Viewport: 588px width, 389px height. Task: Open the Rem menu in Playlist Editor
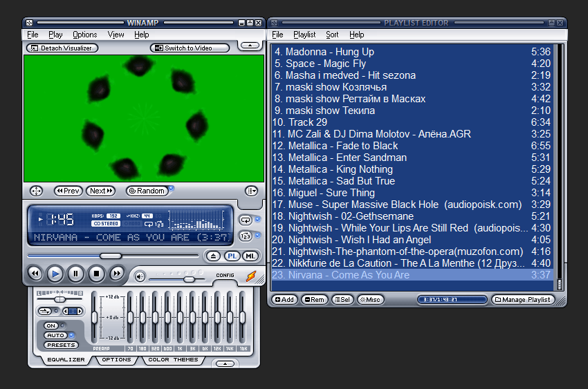tap(314, 299)
